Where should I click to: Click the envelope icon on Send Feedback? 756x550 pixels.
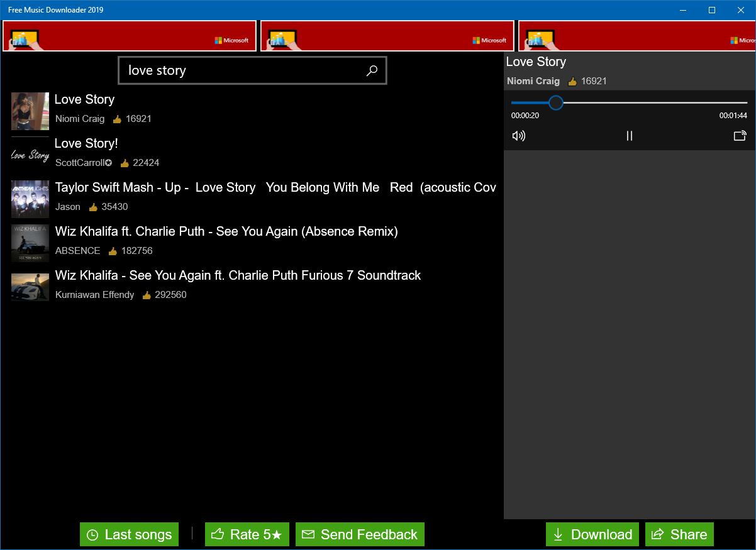308,534
